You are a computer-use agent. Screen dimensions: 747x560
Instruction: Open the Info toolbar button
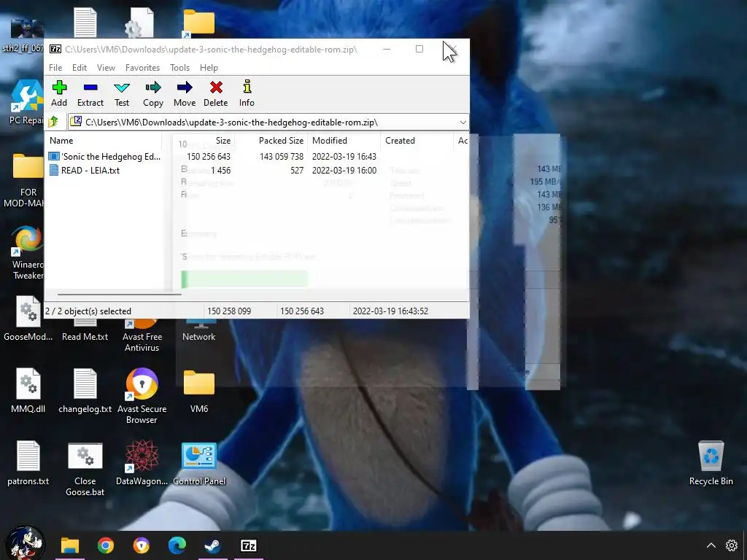coord(247,94)
